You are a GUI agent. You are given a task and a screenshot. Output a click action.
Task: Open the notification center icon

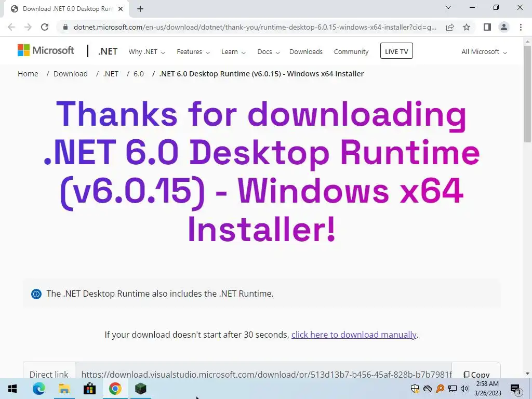516,389
